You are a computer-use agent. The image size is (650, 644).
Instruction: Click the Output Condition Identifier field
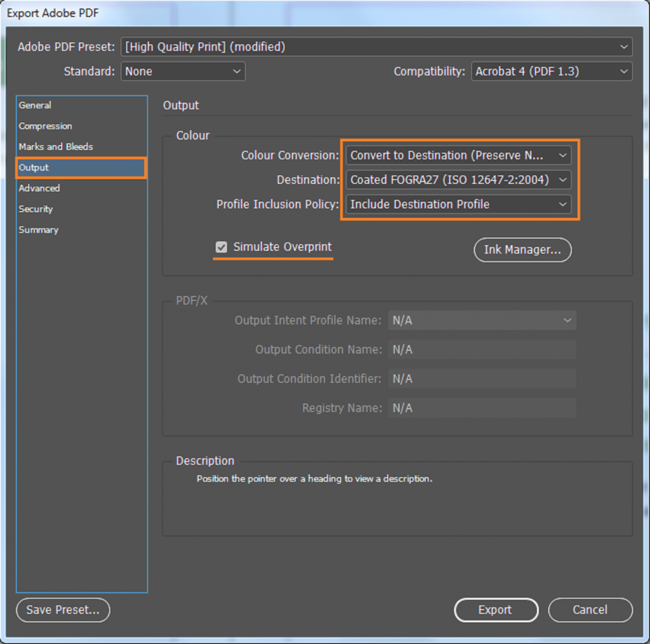[482, 379]
